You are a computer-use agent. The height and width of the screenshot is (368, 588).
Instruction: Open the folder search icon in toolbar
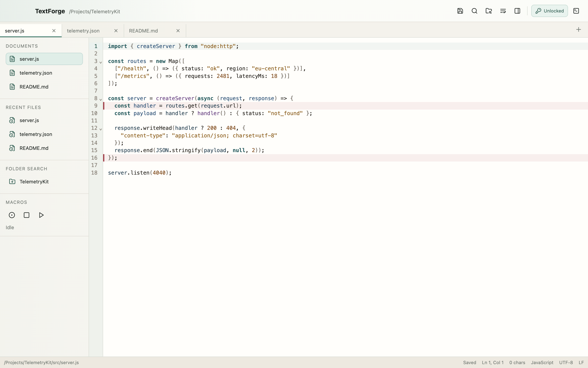489,11
